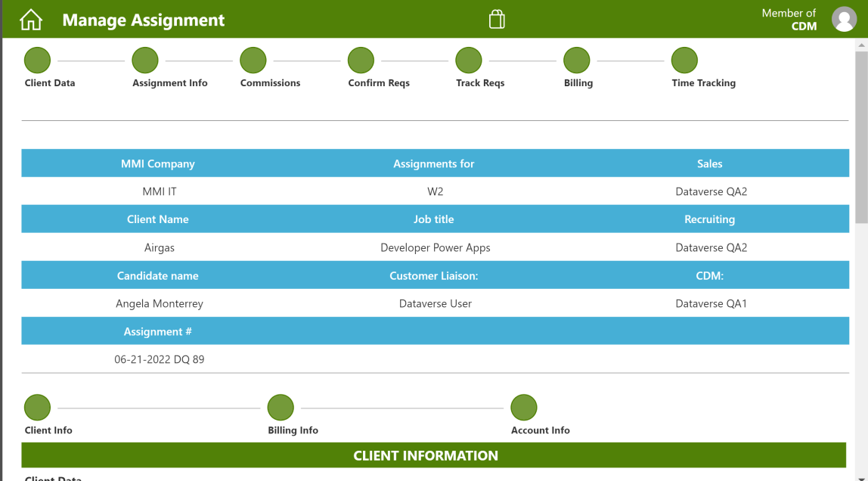
Task: Open the Commissions step indicator
Action: pyautogui.click(x=253, y=60)
